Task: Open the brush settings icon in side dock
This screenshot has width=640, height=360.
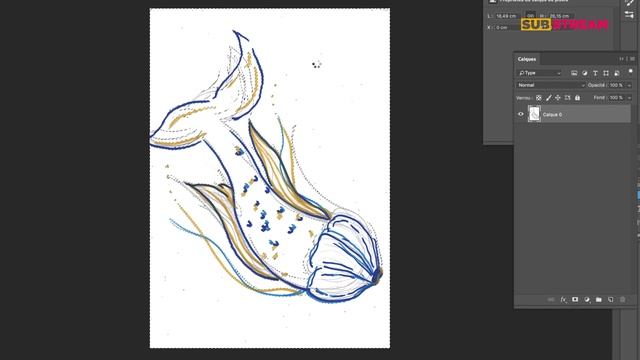Action: 629,3
